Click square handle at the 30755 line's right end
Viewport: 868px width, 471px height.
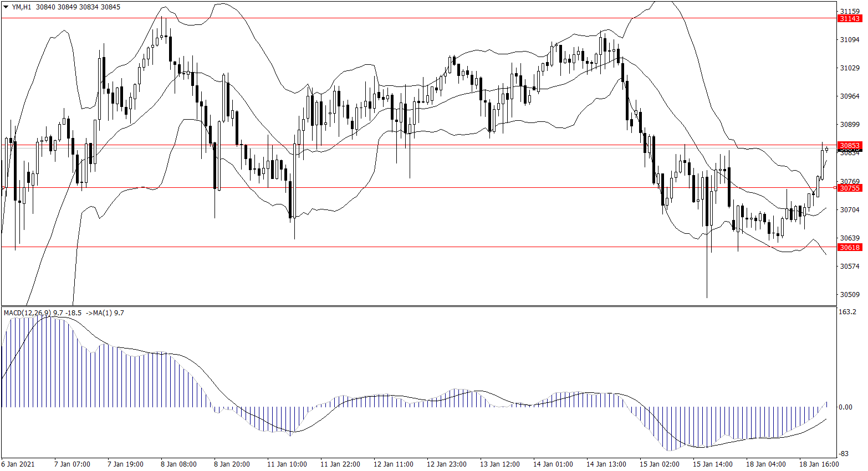pos(835,188)
